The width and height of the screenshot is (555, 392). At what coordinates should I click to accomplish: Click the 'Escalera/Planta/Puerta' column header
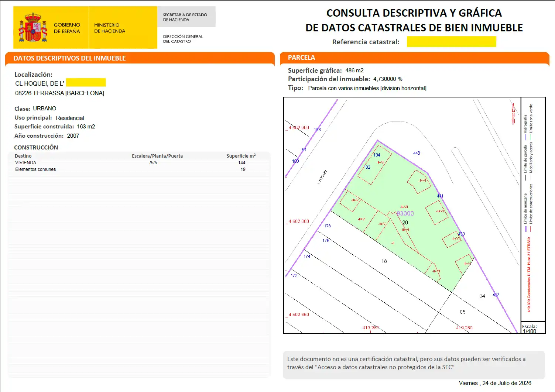tap(157, 156)
